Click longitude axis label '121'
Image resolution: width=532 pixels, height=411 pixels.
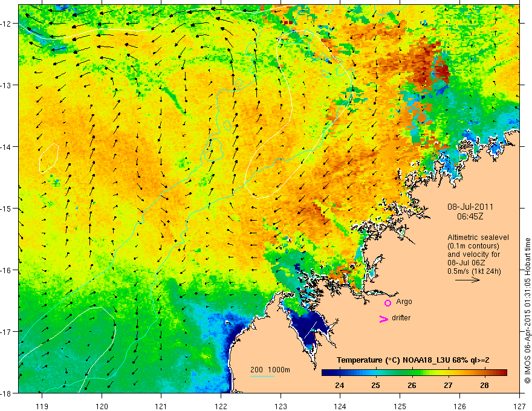161,406
